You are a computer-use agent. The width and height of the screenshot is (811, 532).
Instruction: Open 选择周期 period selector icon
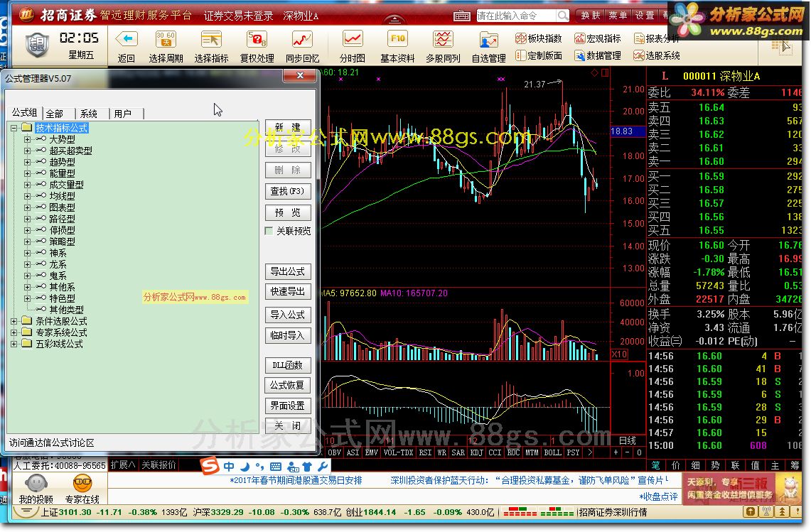(x=166, y=39)
